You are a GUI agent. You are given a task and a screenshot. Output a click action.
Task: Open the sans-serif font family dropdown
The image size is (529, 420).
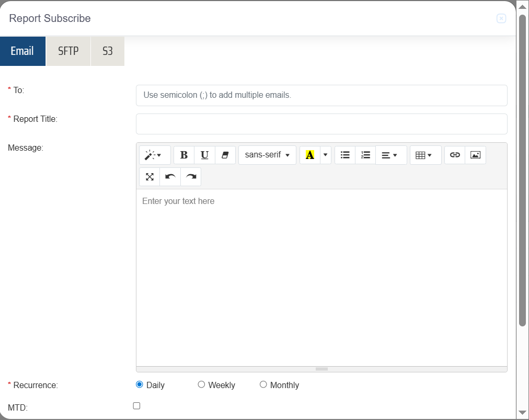(x=267, y=155)
